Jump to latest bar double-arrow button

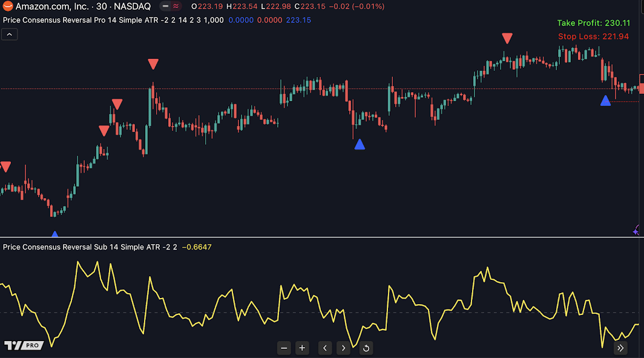[x=620, y=348]
